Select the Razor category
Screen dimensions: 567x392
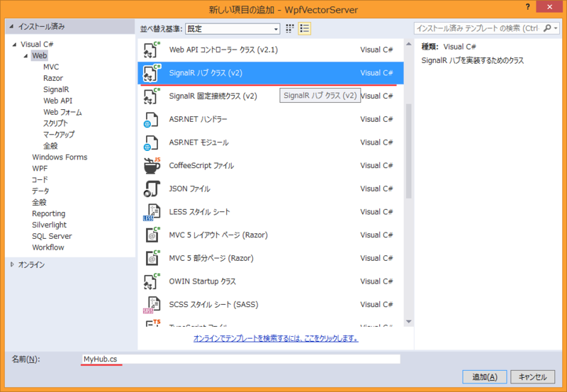click(53, 78)
